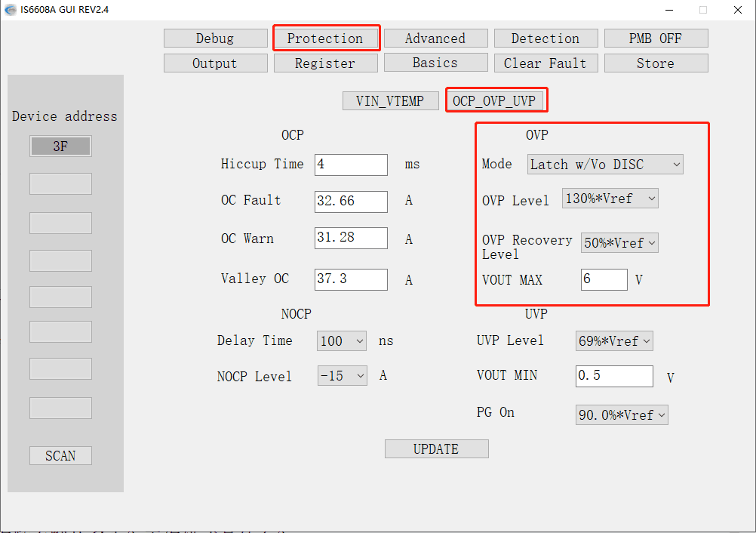This screenshot has height=533, width=756.
Task: Select the VIN_VTEMP sub-tab
Action: click(390, 100)
